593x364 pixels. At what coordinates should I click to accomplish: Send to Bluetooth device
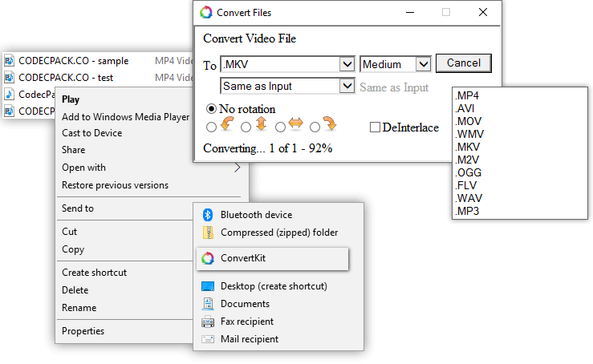pyautogui.click(x=257, y=215)
